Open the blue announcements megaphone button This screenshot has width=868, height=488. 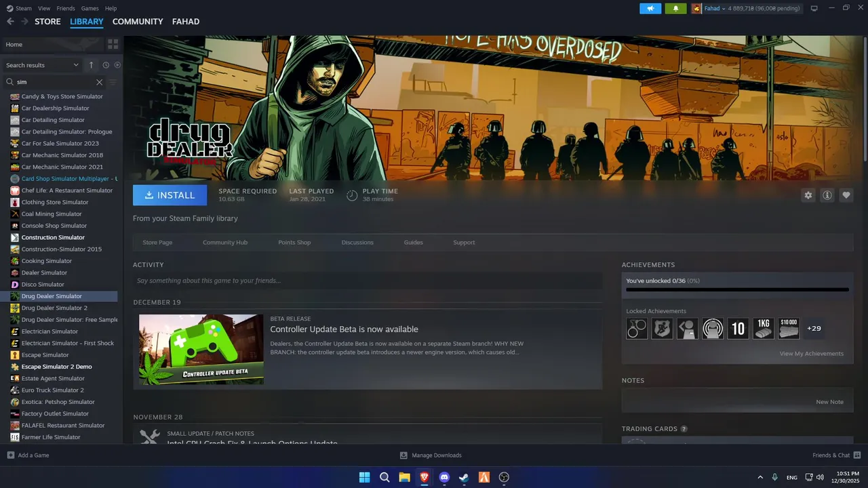point(650,8)
